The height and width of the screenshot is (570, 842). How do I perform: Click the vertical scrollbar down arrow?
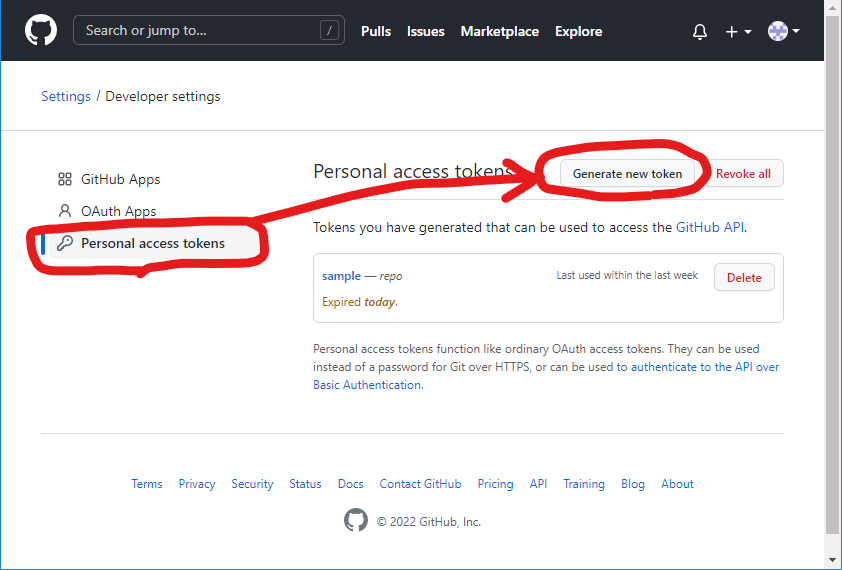(x=833, y=559)
